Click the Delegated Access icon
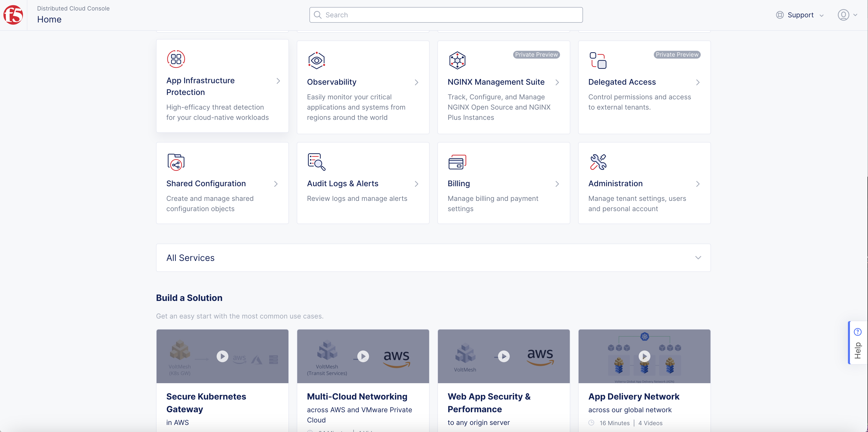This screenshot has height=432, width=868. click(598, 61)
